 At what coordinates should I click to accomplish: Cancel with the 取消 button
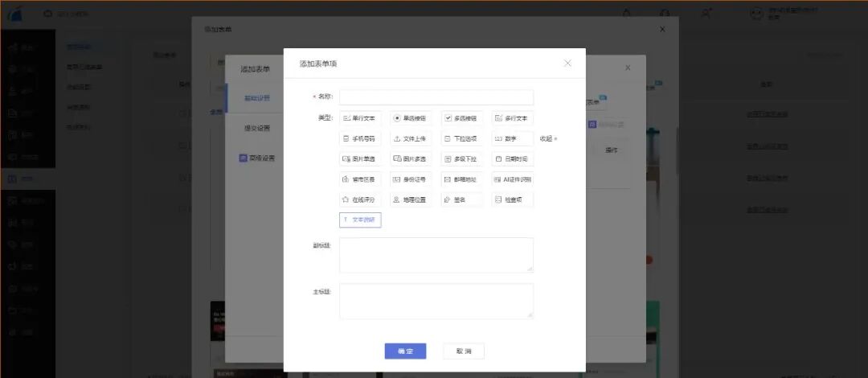pyautogui.click(x=464, y=351)
